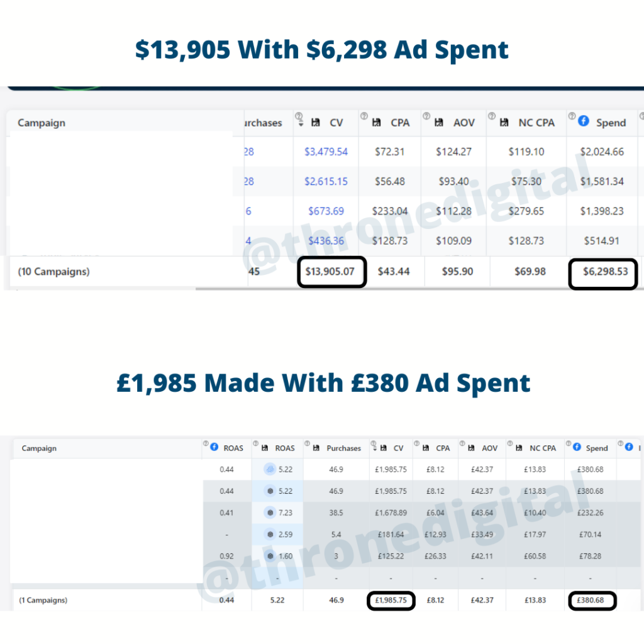Sort by CV using the arrow in the dollar table
Image resolution: width=644 pixels, height=644 pixels.
click(299, 124)
